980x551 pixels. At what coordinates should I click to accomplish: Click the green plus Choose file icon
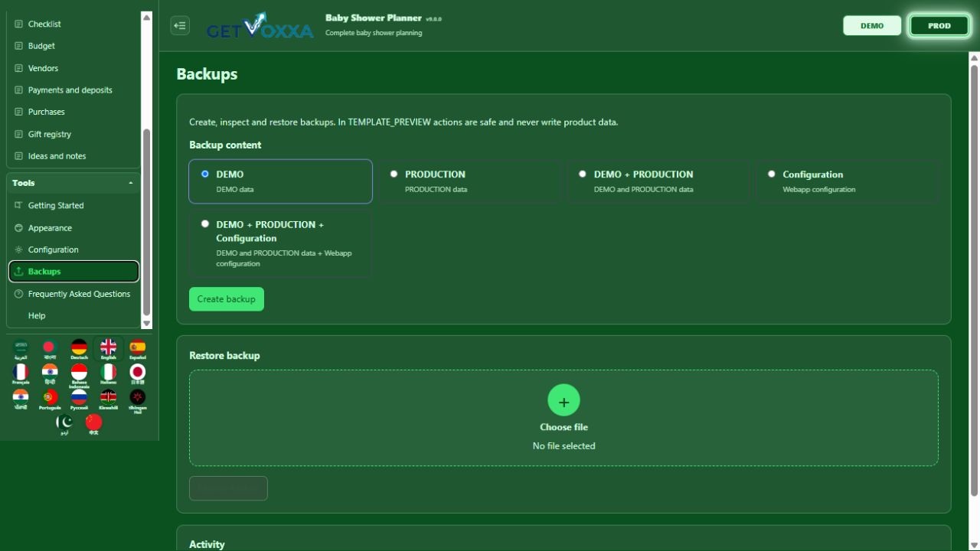click(563, 400)
